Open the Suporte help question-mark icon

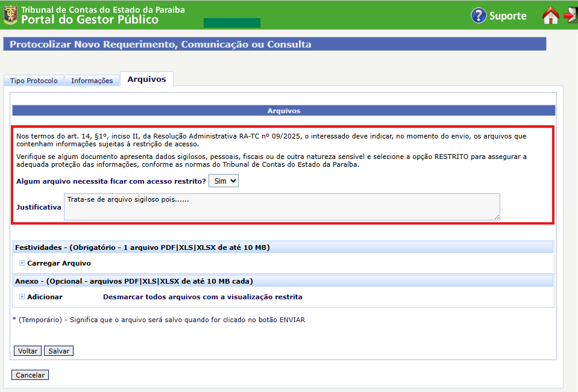coord(479,16)
